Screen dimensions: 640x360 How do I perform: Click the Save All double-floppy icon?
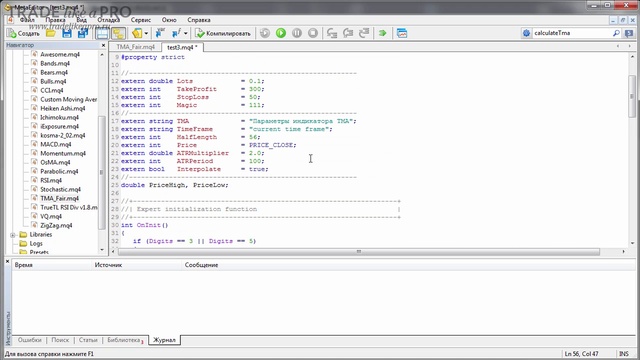coord(83,33)
